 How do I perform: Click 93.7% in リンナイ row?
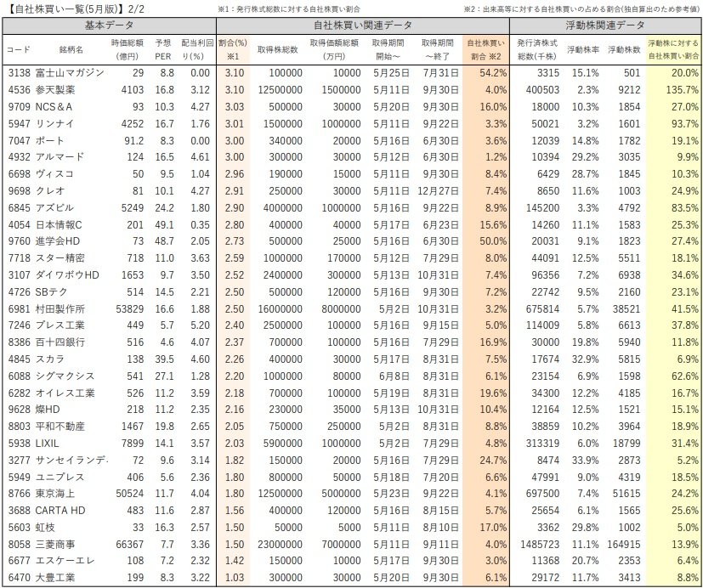pos(685,123)
